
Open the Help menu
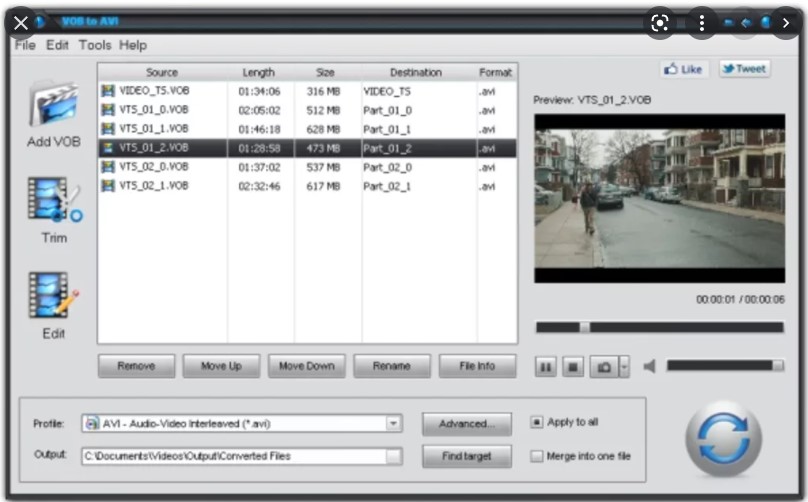point(133,45)
